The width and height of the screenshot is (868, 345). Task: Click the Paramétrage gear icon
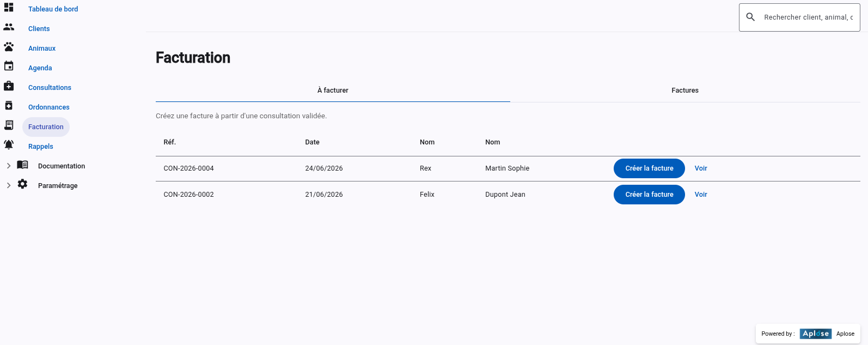click(x=22, y=184)
